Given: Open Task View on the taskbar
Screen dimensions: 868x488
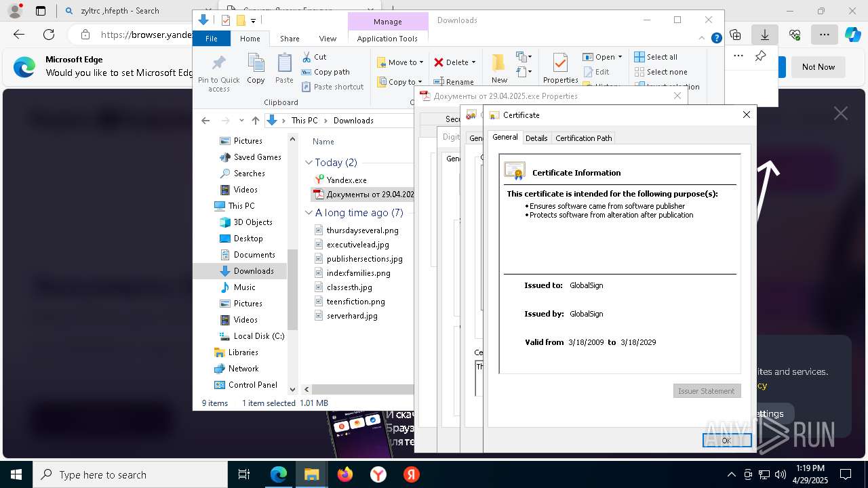Looking at the screenshot, I should click(x=244, y=474).
